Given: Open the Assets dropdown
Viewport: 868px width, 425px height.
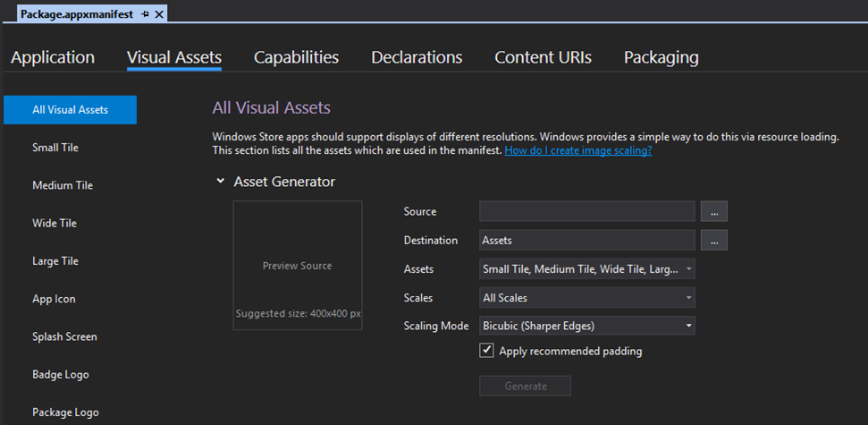Looking at the screenshot, I should [587, 268].
